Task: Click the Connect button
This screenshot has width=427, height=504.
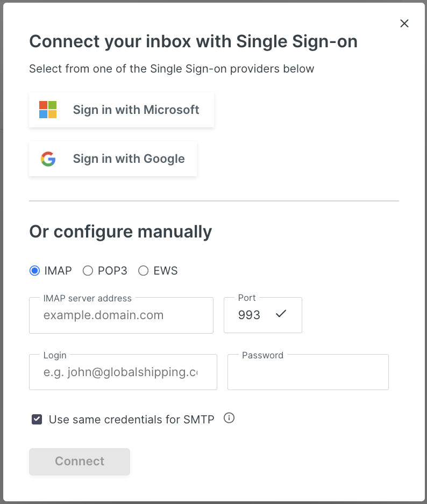Action: click(x=80, y=462)
